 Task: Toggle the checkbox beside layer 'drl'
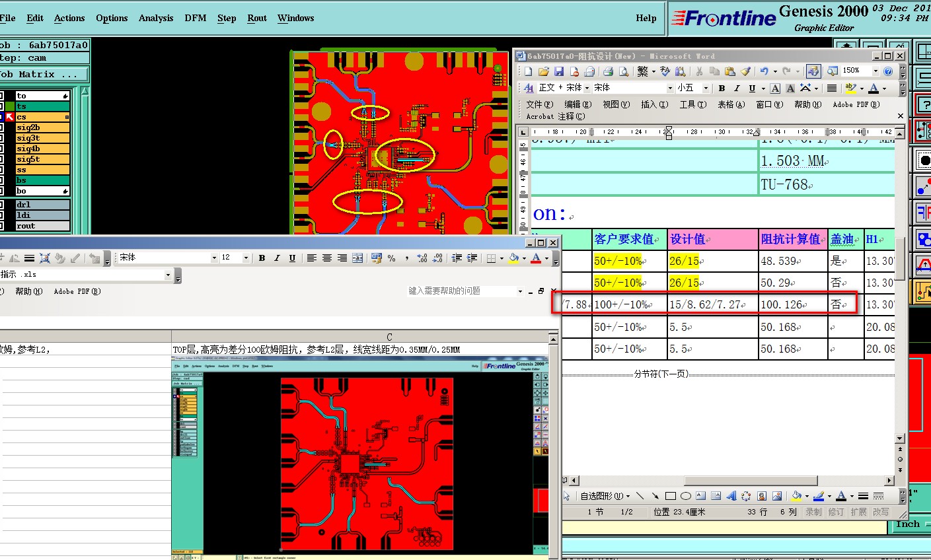(2, 205)
